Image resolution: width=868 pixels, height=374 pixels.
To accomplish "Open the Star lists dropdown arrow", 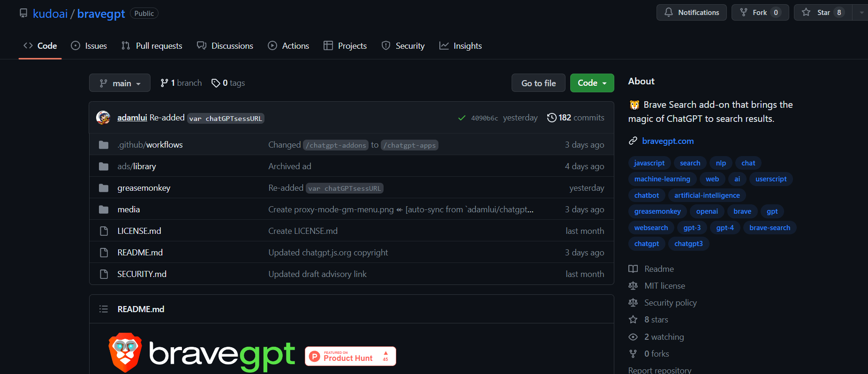I will pyautogui.click(x=861, y=13).
